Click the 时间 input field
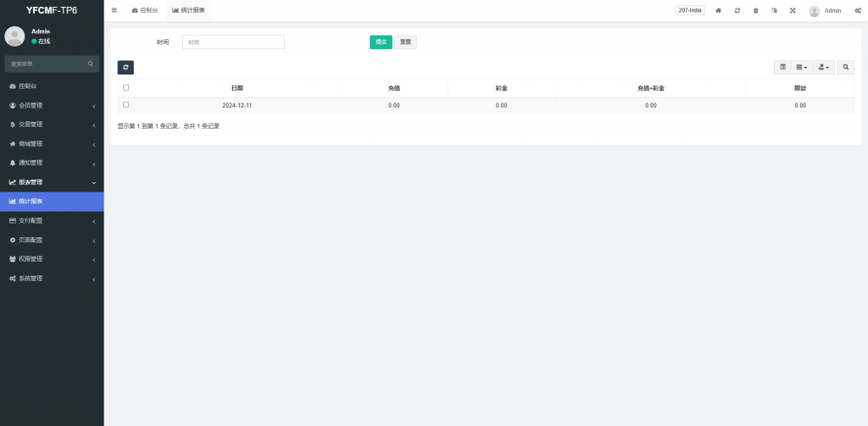 [x=233, y=42]
